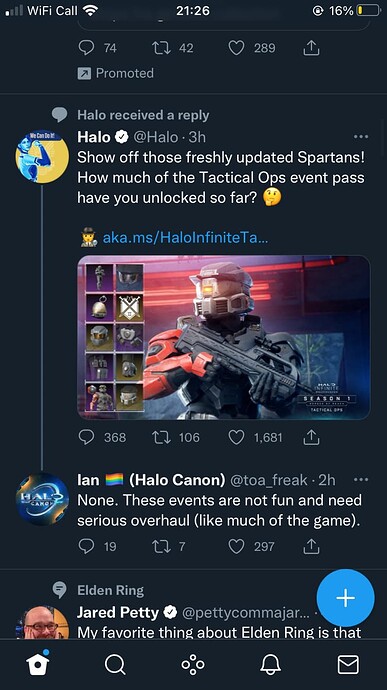Open more options on Ian's reply

(x=361, y=479)
